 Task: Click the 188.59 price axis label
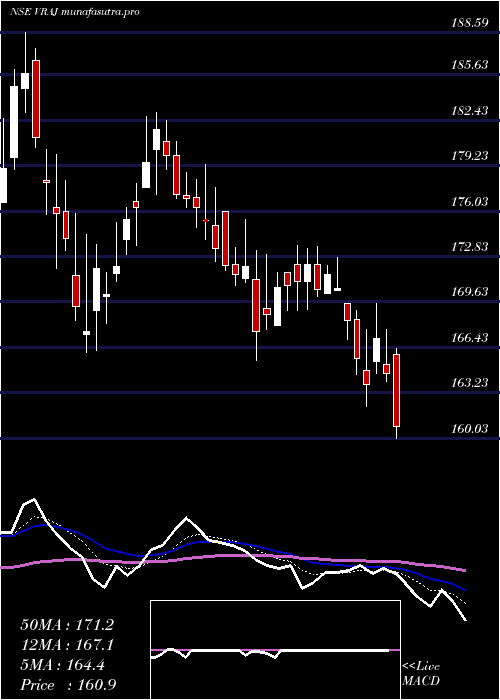pos(469,23)
